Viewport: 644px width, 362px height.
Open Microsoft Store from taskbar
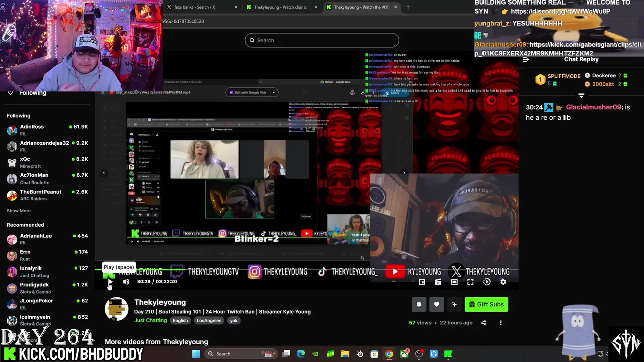(x=374, y=354)
